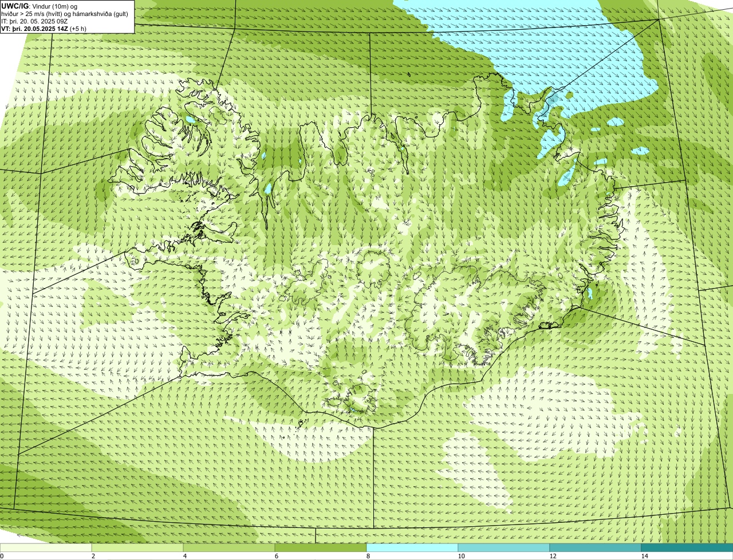The image size is (733, 560).
Task: Click the legend tick label "10"
Action: click(x=461, y=556)
